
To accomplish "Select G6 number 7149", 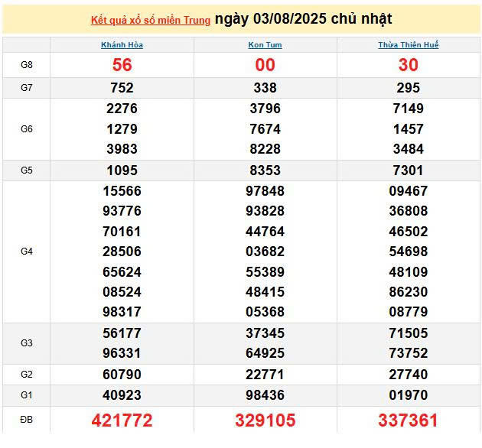I will [409, 109].
